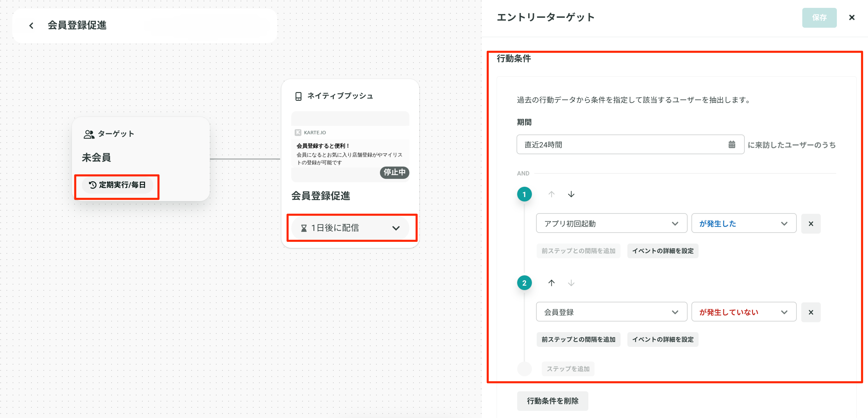Remove the アプリ初回起動 condition row
868x418 pixels.
[811, 224]
